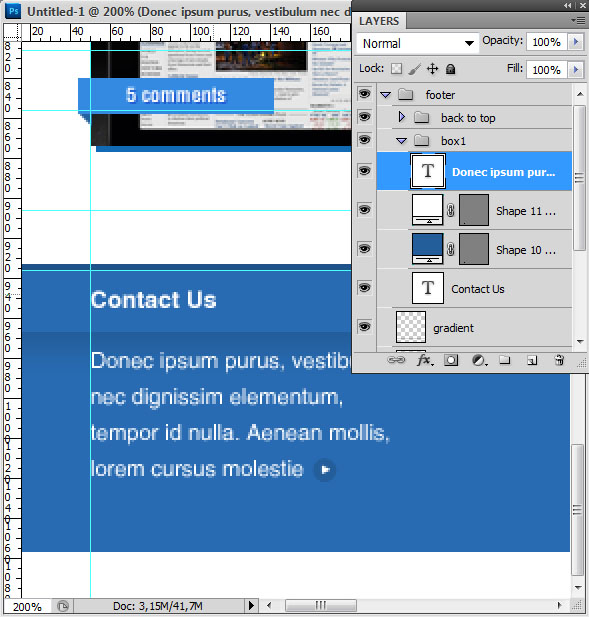Toggle lock image pixels brush icon

(414, 69)
